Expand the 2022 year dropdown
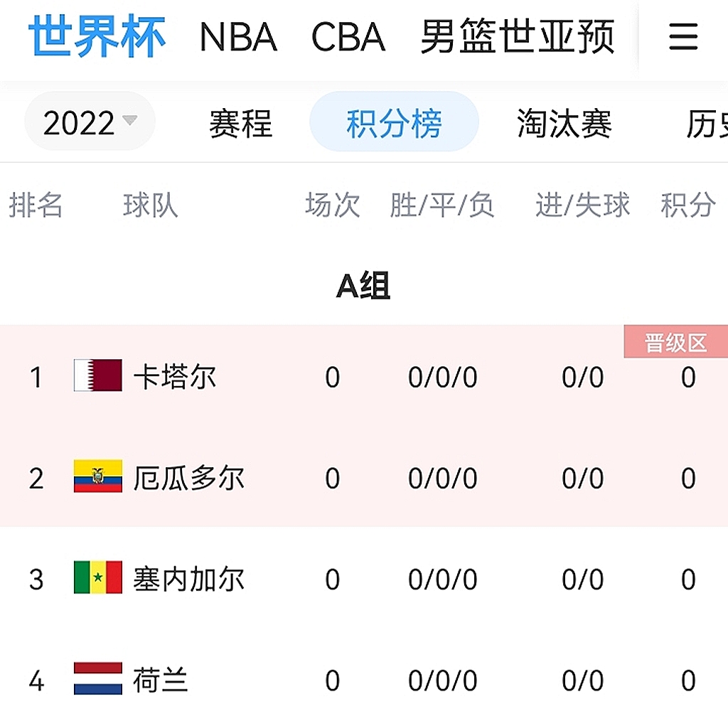Screen dimensions: 728x721 pyautogui.click(x=90, y=122)
